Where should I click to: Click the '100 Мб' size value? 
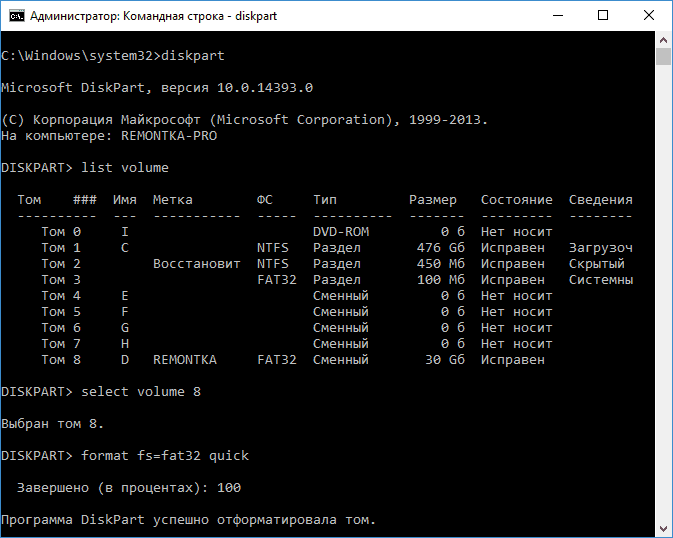441,280
